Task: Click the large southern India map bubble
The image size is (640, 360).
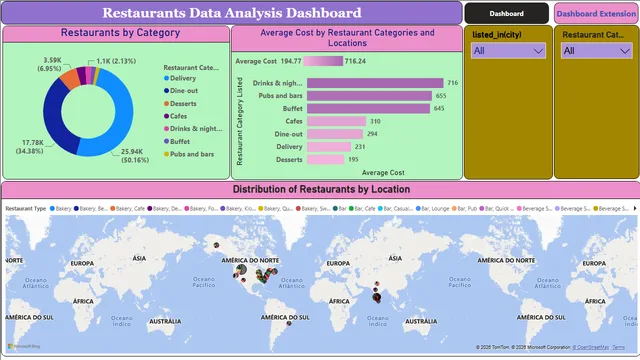Action: pyautogui.click(x=376, y=298)
